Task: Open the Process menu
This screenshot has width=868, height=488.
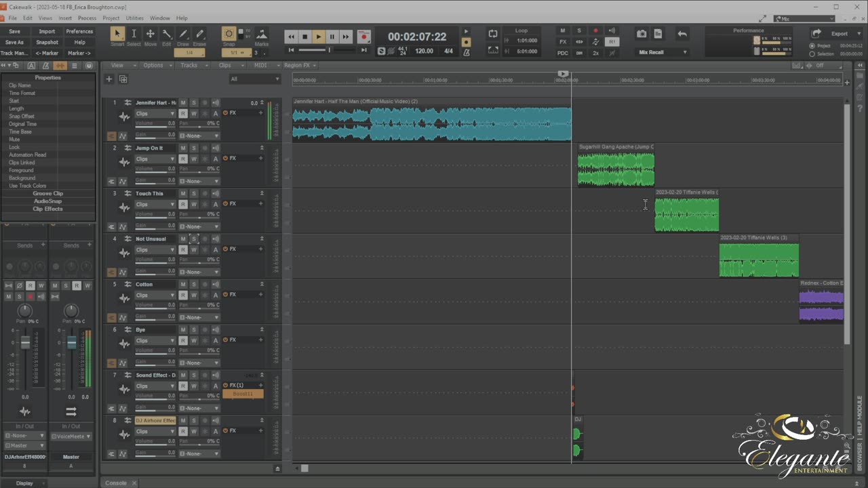Action: pos(87,18)
